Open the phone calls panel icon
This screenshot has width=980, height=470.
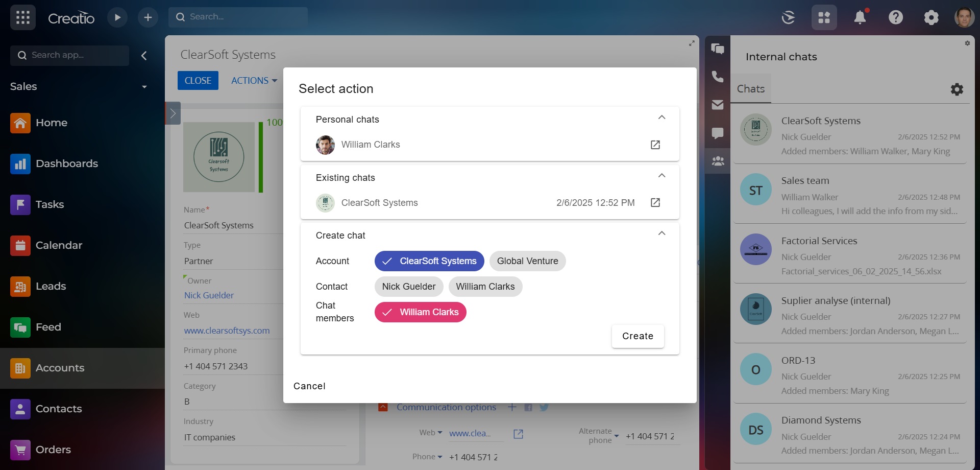click(x=718, y=77)
